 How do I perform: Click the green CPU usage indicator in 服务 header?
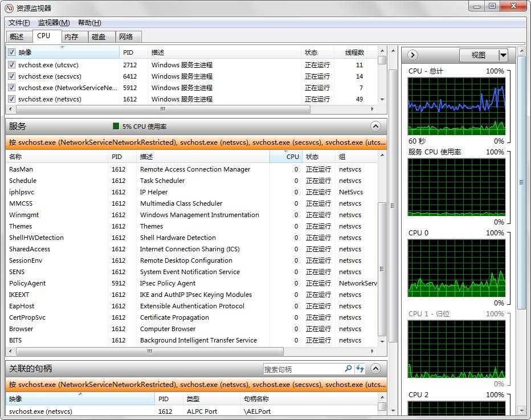116,127
